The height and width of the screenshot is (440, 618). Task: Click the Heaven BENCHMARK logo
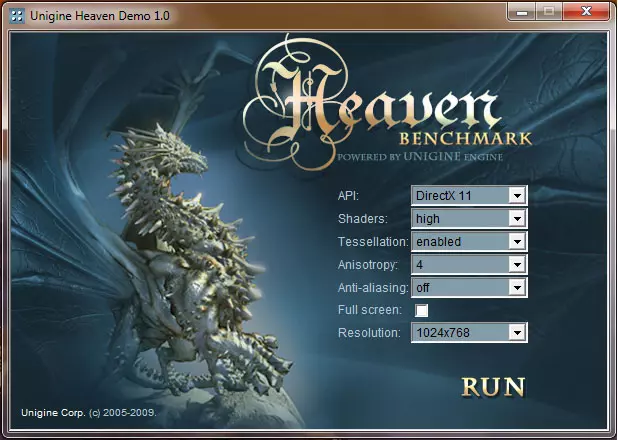click(x=387, y=103)
